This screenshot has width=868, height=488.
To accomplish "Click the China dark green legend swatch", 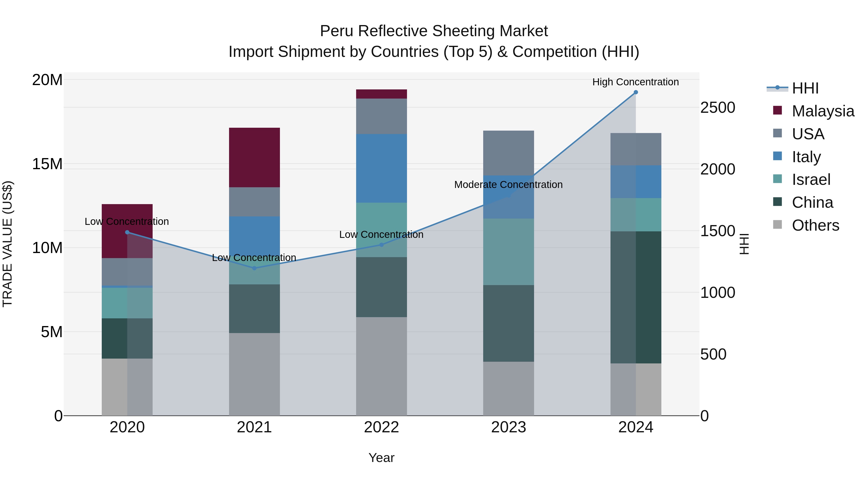I will point(777,201).
